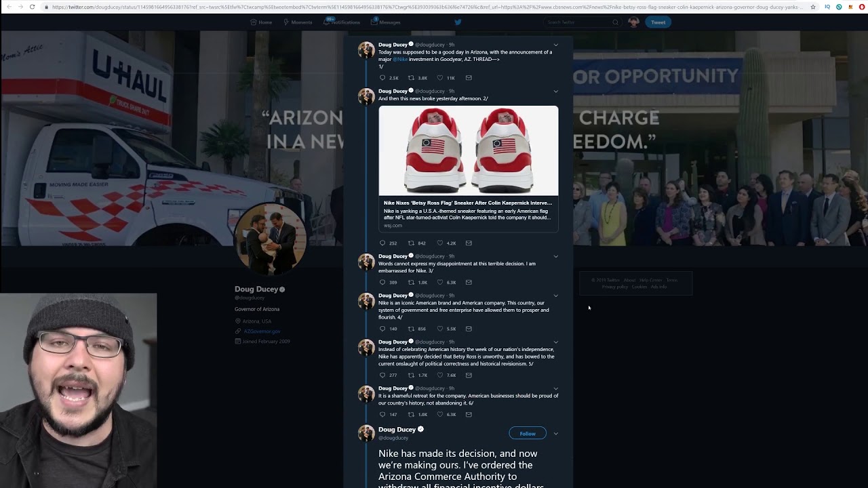
Task: Open the @Nike mention link in first tweet
Action: click(x=400, y=60)
